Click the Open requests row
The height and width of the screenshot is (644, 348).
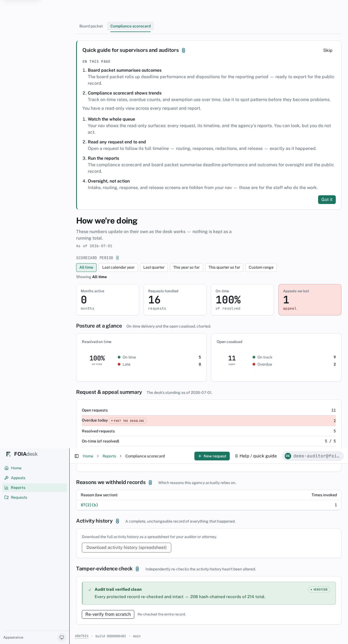pyautogui.click(x=209, y=410)
